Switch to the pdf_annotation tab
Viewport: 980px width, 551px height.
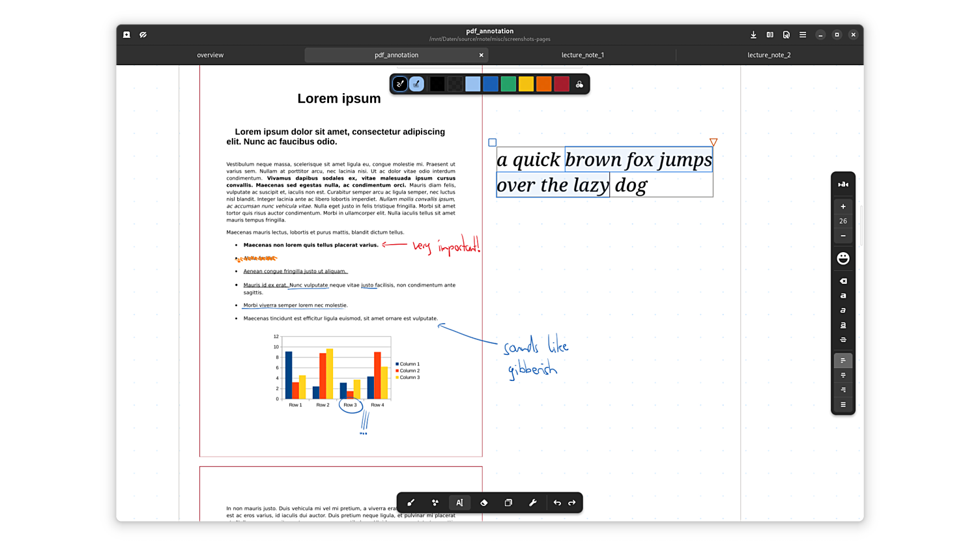click(x=396, y=55)
